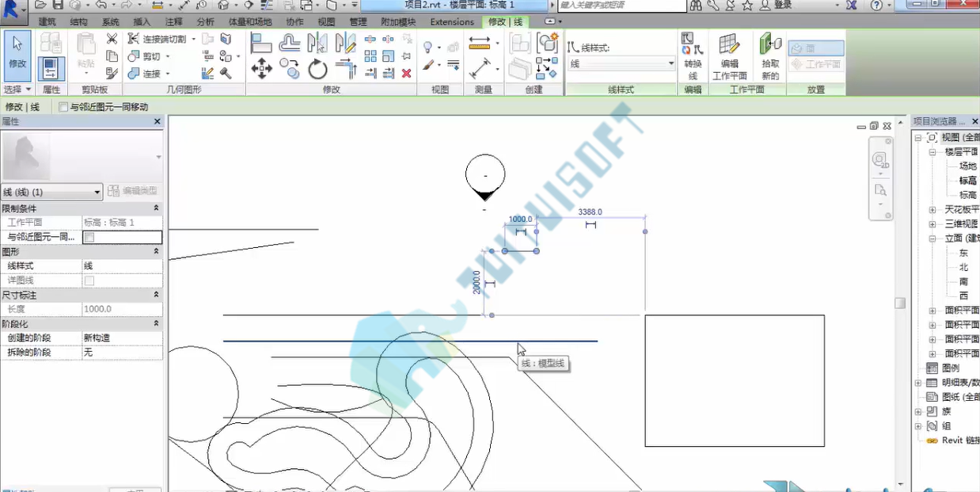Click the Cut to clipboard scissors icon
Image resolution: width=980 pixels, height=492 pixels.
112,39
